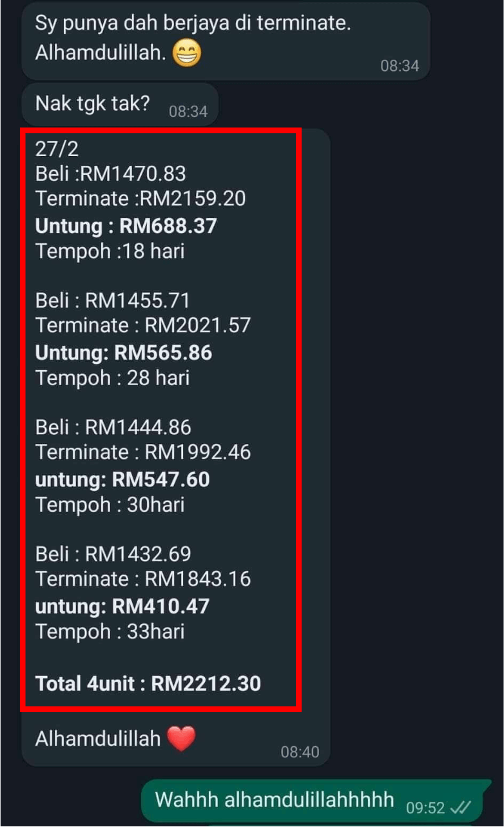Viewport: 504px width, 827px height.
Task: Tap the "Sy punya dah berjaya di terminate" message
Action: pos(193,25)
